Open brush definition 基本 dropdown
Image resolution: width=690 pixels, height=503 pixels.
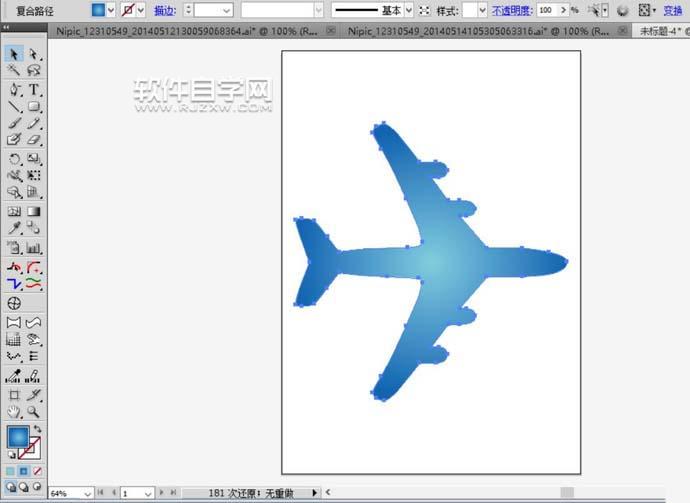click(x=409, y=10)
